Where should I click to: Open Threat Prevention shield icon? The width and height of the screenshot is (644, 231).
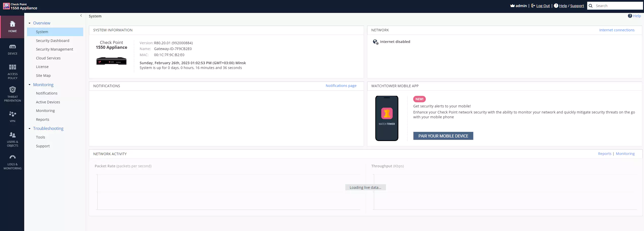pyautogui.click(x=12, y=90)
